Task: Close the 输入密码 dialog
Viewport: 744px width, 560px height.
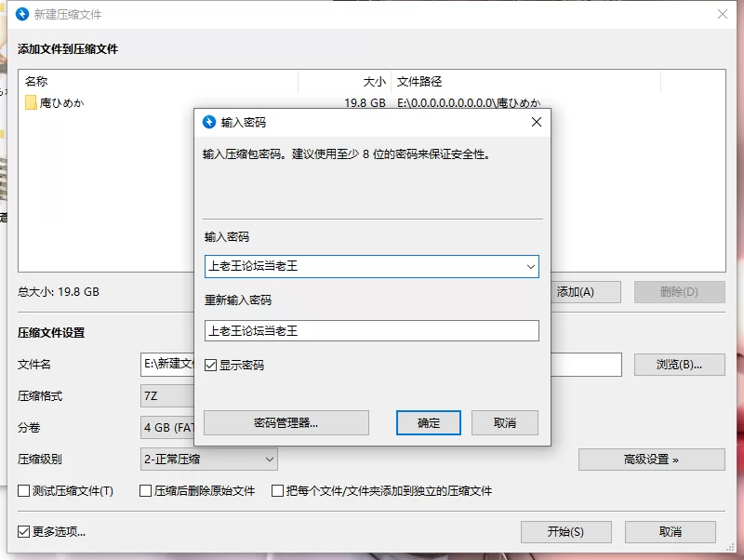Action: pyautogui.click(x=537, y=122)
